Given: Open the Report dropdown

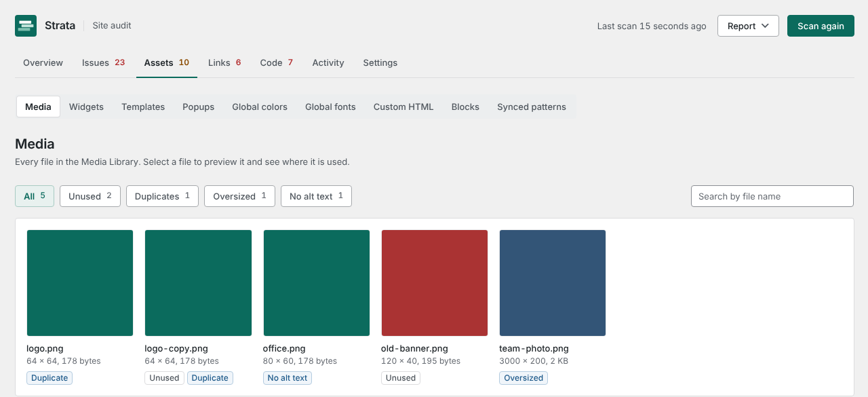Looking at the screenshot, I should click(748, 26).
